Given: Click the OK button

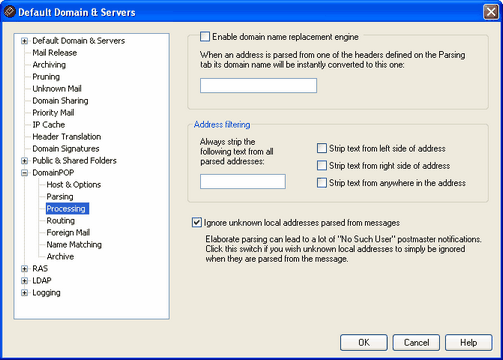Looking at the screenshot, I should [x=364, y=343].
